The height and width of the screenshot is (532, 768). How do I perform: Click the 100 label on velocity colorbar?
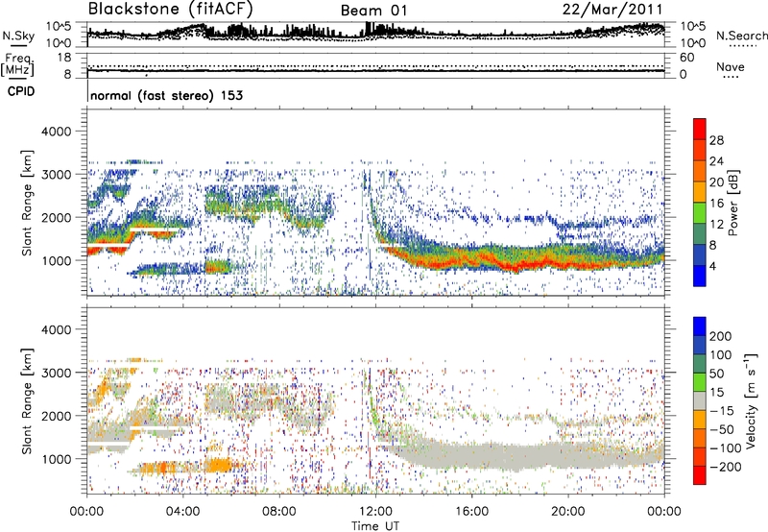[721, 355]
